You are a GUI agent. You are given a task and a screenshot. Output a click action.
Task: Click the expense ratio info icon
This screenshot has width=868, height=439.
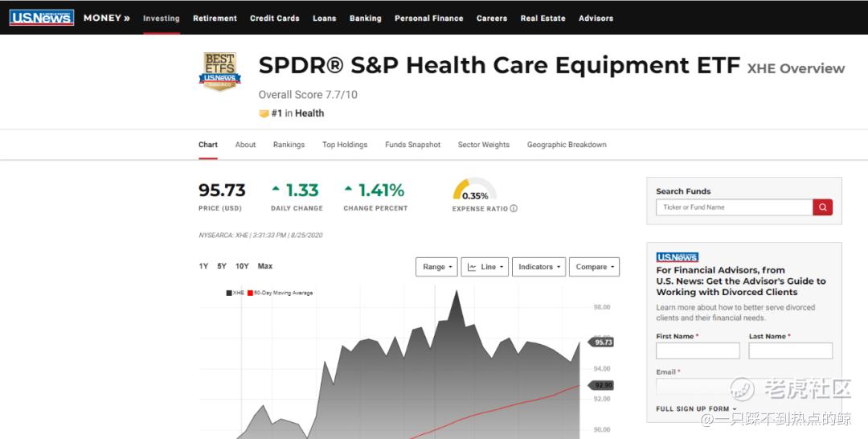(x=514, y=209)
